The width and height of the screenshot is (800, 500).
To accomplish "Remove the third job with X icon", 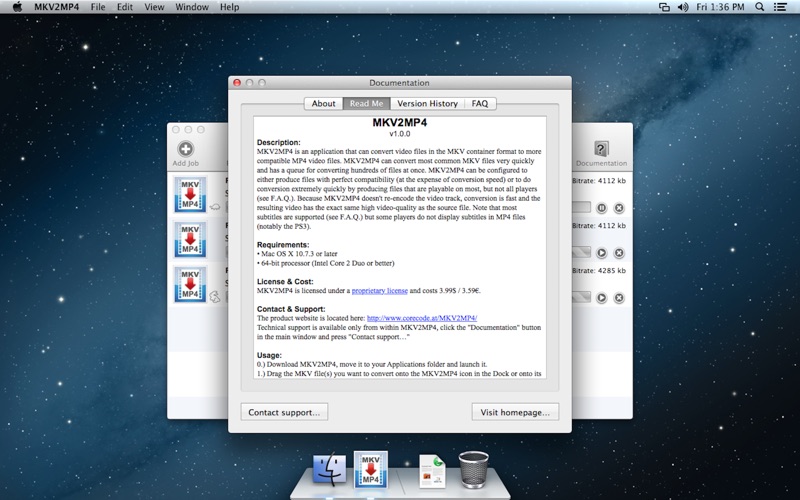I will tap(619, 298).
